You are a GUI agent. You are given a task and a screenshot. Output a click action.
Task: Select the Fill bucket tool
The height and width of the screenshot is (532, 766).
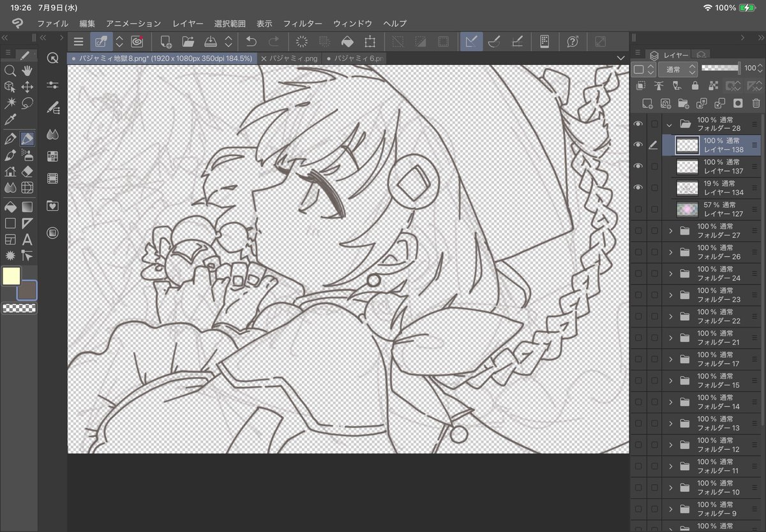click(x=10, y=207)
